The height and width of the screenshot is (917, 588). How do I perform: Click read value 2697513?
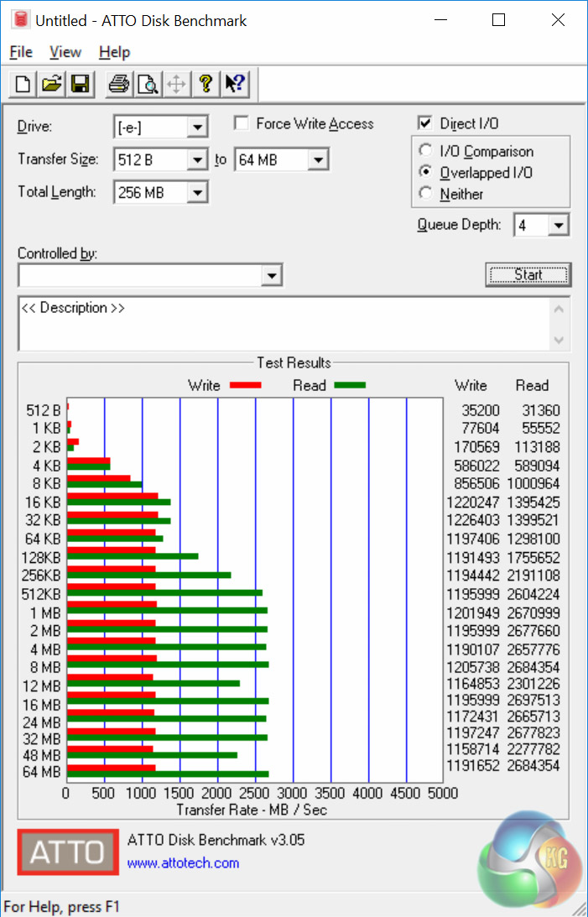point(533,700)
